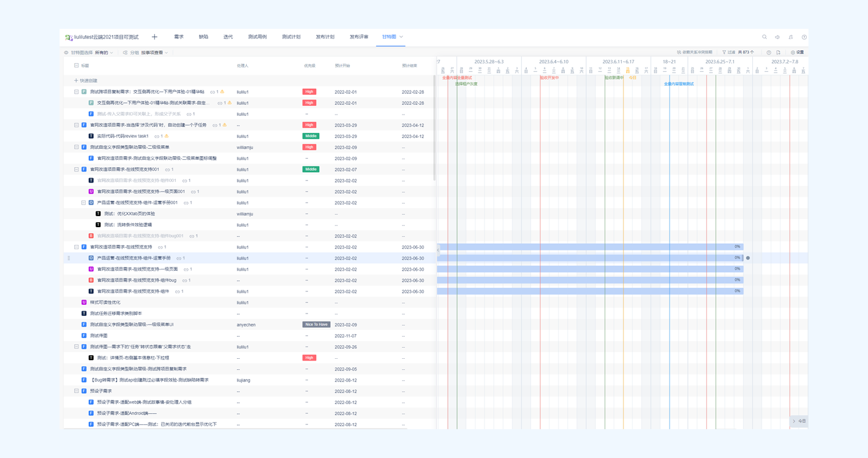Click 快速创建 quick create

pos(86,81)
